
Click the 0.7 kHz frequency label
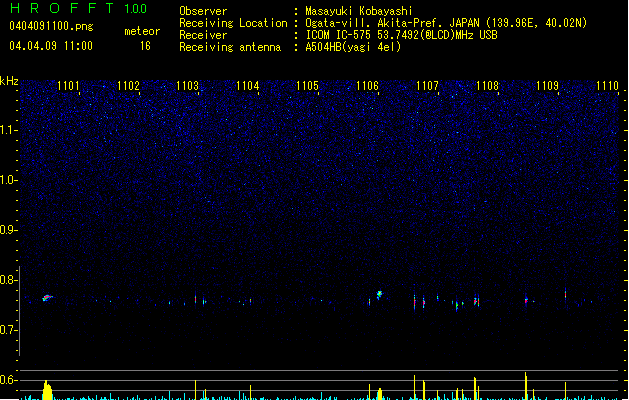(8, 330)
